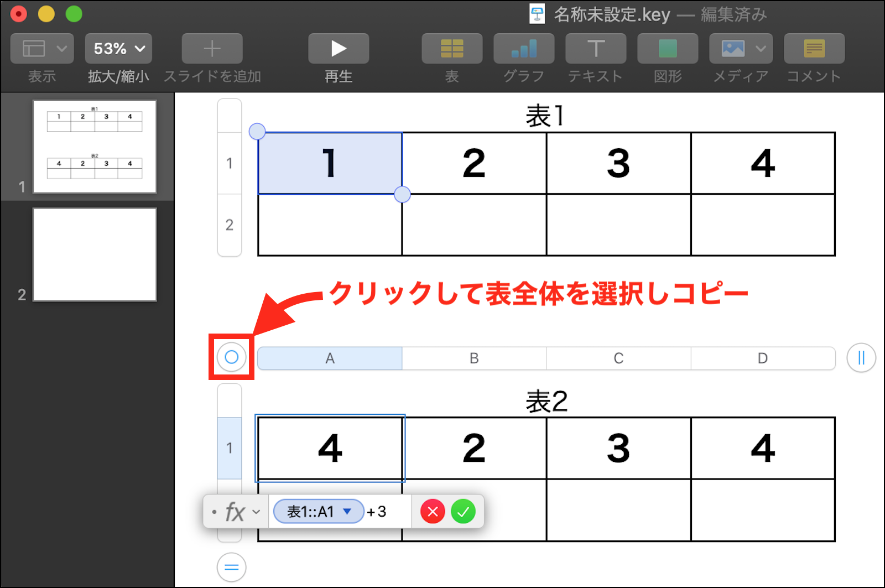Click the 名称未設定.key document title
885x588 pixels.
click(x=612, y=14)
